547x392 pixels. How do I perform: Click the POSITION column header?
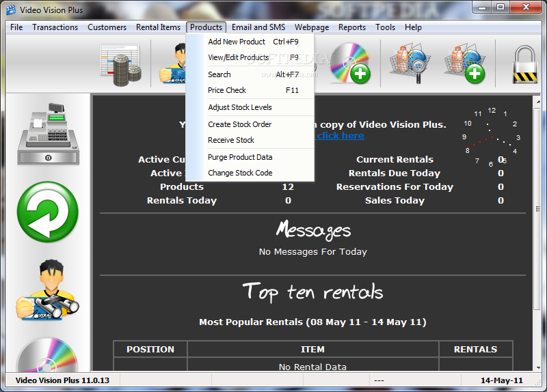[x=150, y=349]
